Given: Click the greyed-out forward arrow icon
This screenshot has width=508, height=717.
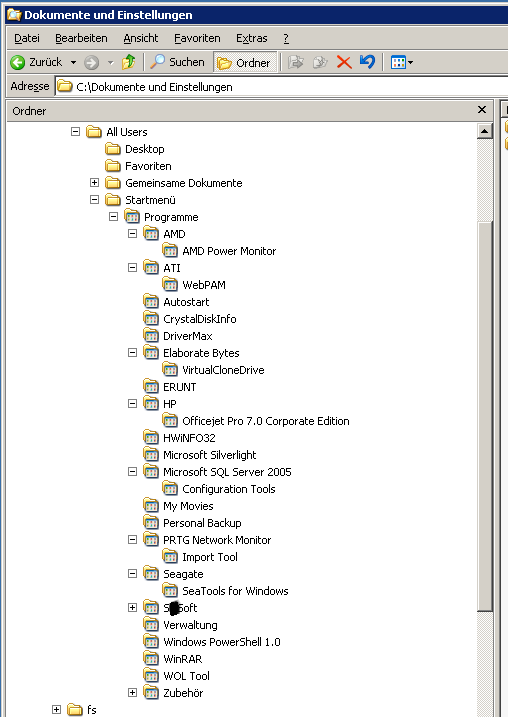Looking at the screenshot, I should (91, 62).
